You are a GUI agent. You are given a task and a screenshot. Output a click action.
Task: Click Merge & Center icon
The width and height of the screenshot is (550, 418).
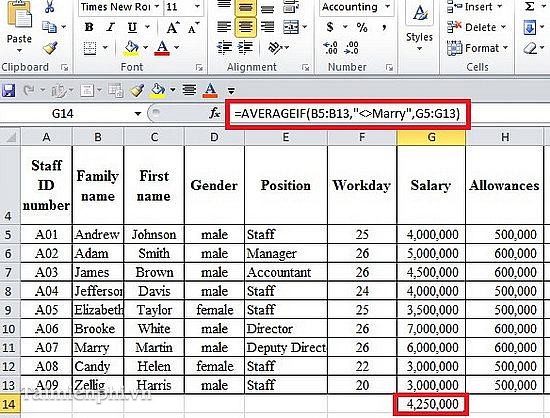tap(291, 27)
